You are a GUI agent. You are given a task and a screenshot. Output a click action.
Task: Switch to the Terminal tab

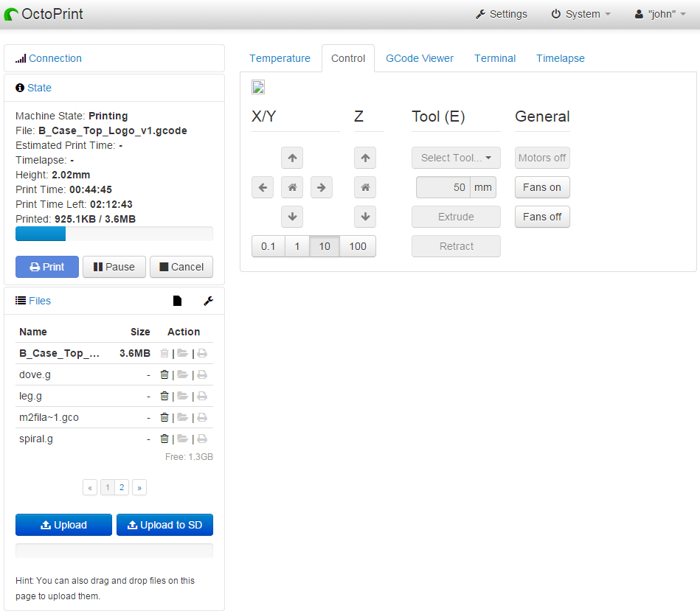[x=495, y=58]
